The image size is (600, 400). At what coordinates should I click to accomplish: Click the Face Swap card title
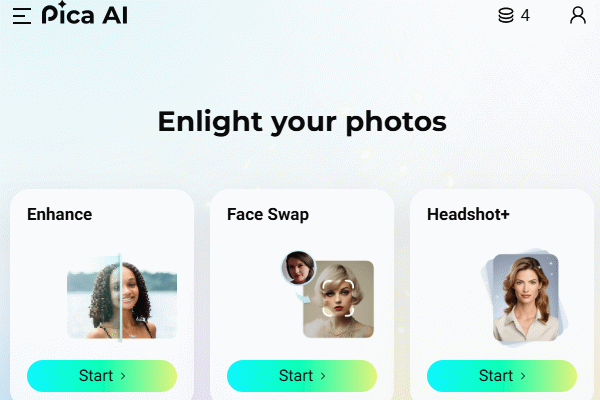tap(268, 215)
